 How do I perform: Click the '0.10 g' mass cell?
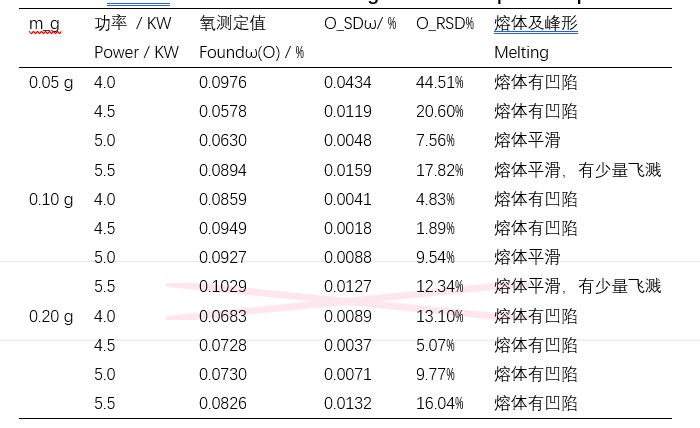(x=51, y=199)
